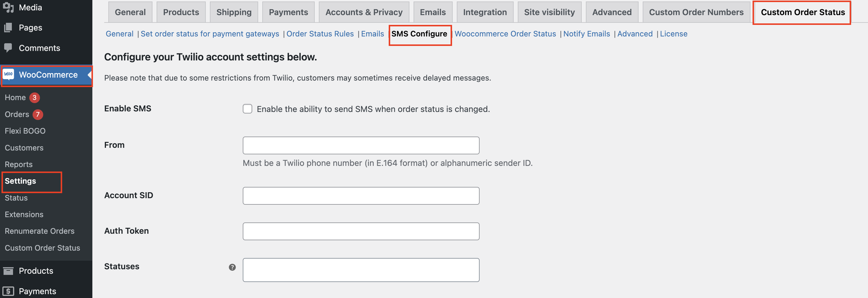This screenshot has height=298, width=868.
Task: Open the Customers submenu item
Action: coord(24,148)
